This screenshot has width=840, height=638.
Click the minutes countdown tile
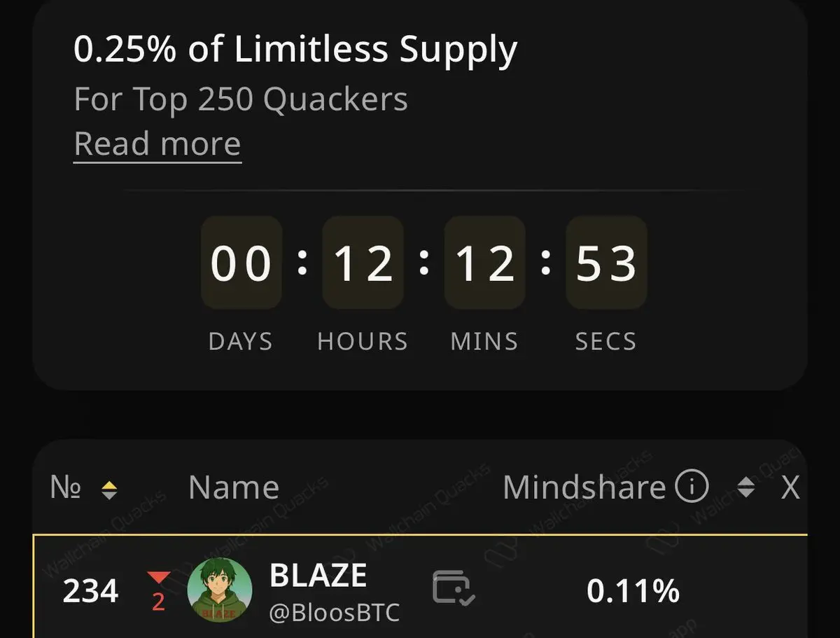pos(484,263)
